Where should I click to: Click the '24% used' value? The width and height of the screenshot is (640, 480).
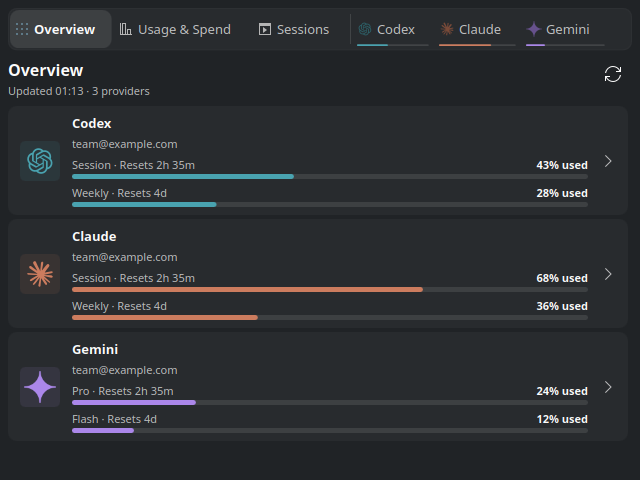tap(562, 391)
